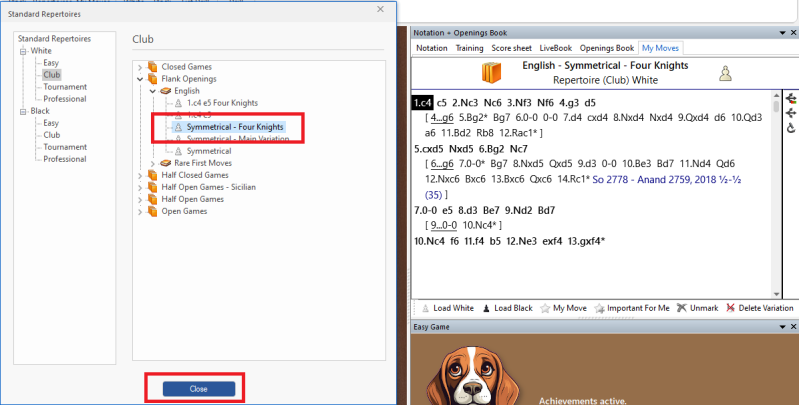Viewport: 799px width, 405px height.
Task: Select Club under the Black repertoires
Action: tap(51, 135)
